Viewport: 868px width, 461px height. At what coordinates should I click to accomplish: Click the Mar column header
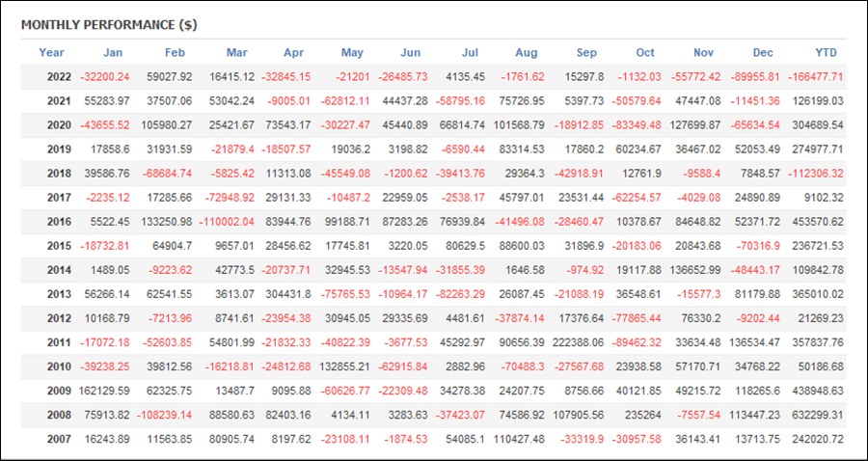tap(237, 53)
